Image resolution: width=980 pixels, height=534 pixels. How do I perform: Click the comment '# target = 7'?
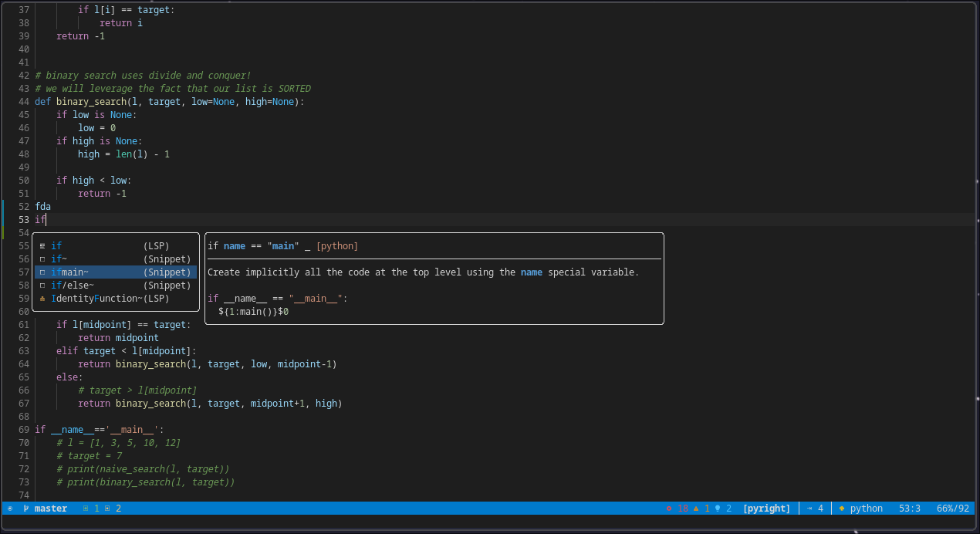point(89,456)
